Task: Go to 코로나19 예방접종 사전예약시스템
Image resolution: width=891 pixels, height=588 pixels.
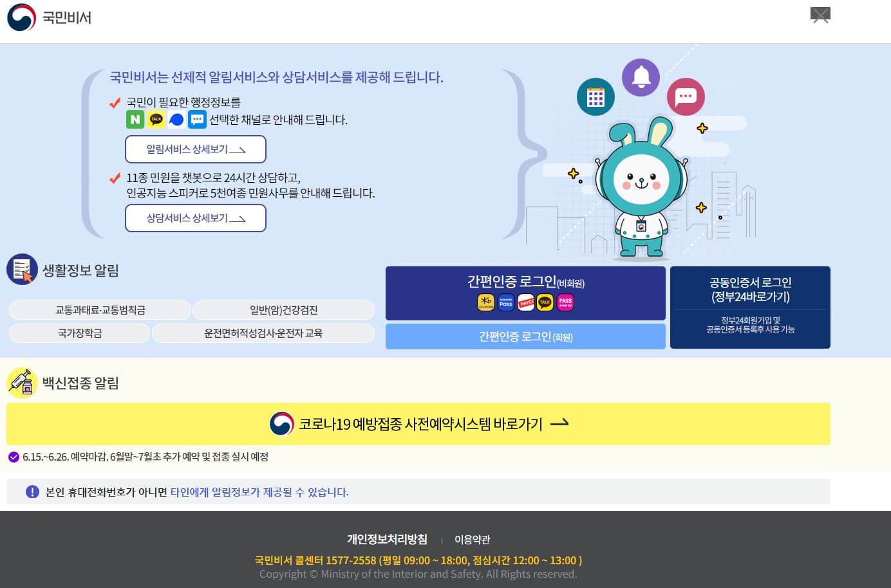Action: click(x=418, y=424)
